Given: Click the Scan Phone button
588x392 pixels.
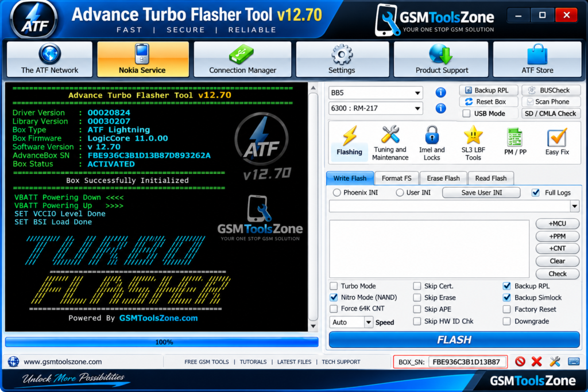Looking at the screenshot, I should point(551,102).
